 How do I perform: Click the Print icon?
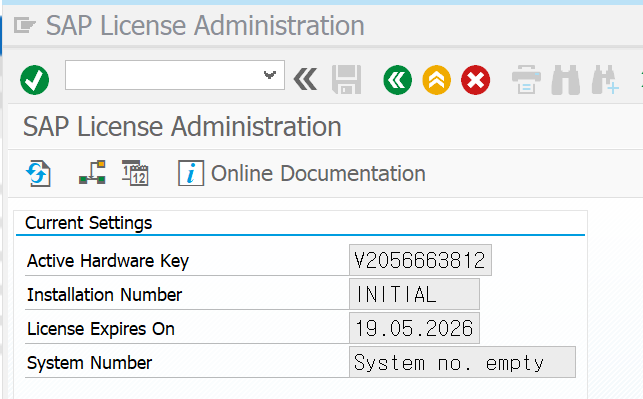527,80
